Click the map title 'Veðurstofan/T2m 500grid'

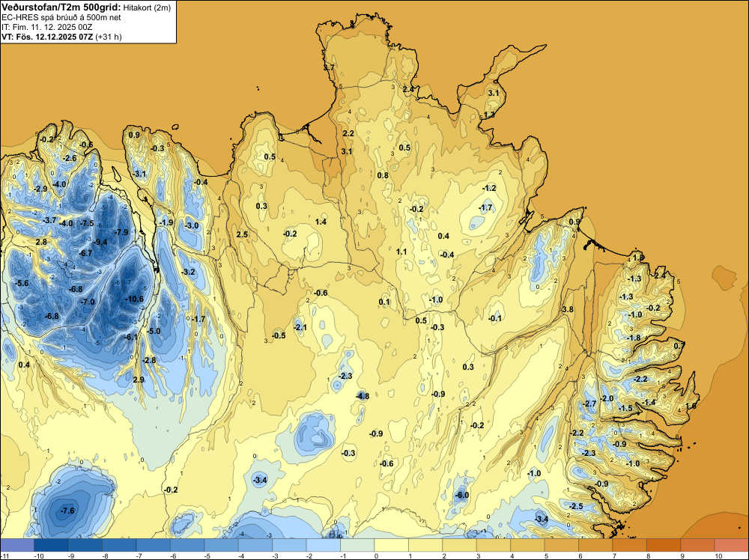pos(61,7)
